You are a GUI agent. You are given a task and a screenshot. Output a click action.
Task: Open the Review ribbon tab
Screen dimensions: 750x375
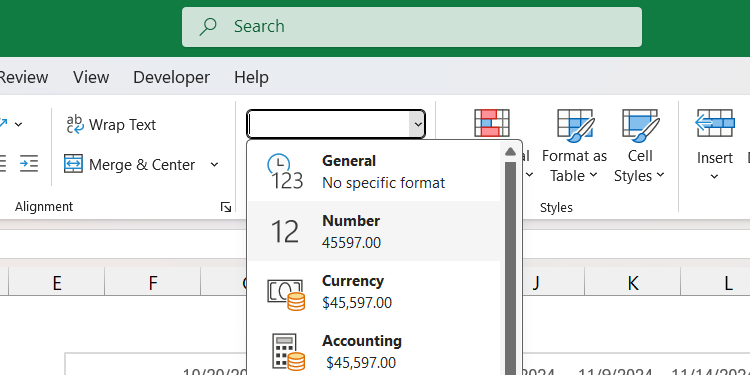point(23,77)
